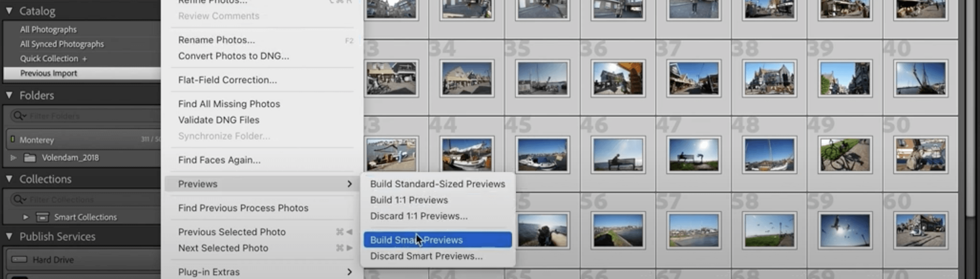The height and width of the screenshot is (279, 980).
Task: Select thumbnail in grid cell 60
Action: pyautogui.click(x=920, y=231)
